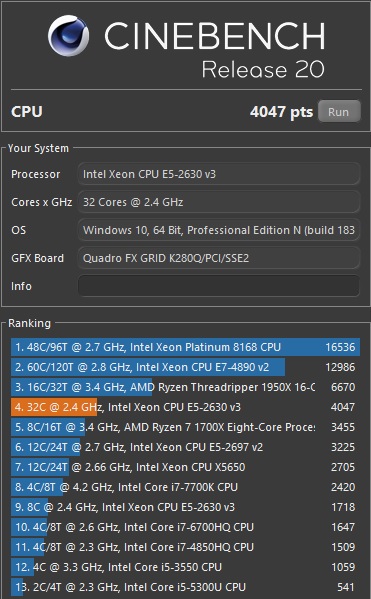
Task: Click the GFX Board field
Action: (219, 258)
